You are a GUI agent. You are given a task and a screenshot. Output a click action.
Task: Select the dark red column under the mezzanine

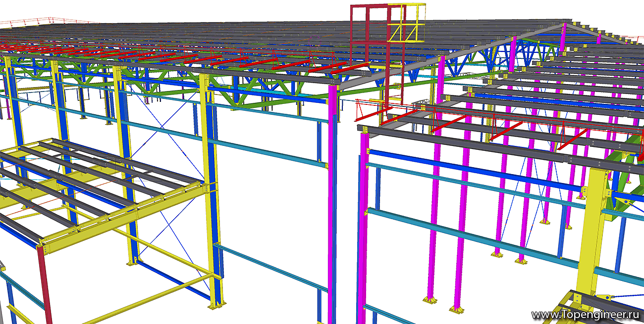point(45,284)
